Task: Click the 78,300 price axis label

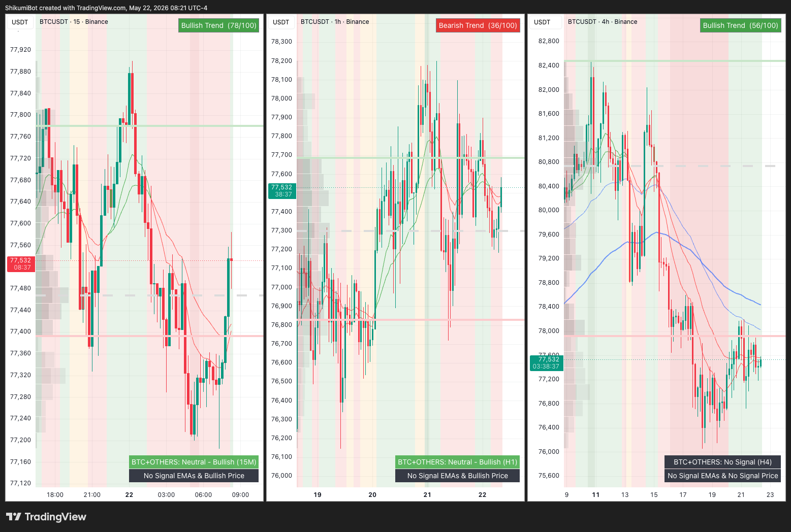Action: [281, 42]
